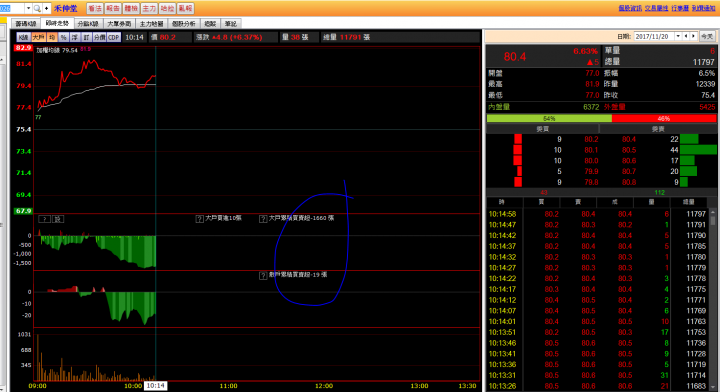This screenshot has width=720, height=392.
Task: Click the 10:14 time marker on axis
Action: (155, 386)
